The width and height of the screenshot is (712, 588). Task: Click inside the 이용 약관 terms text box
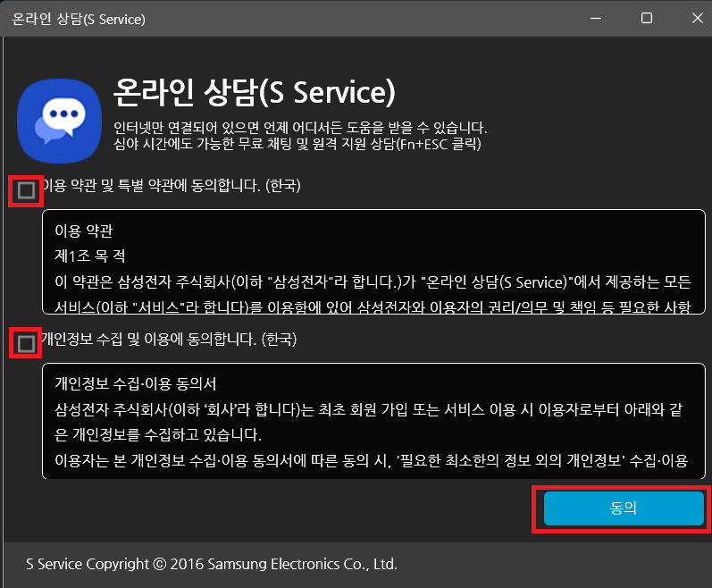point(373,262)
